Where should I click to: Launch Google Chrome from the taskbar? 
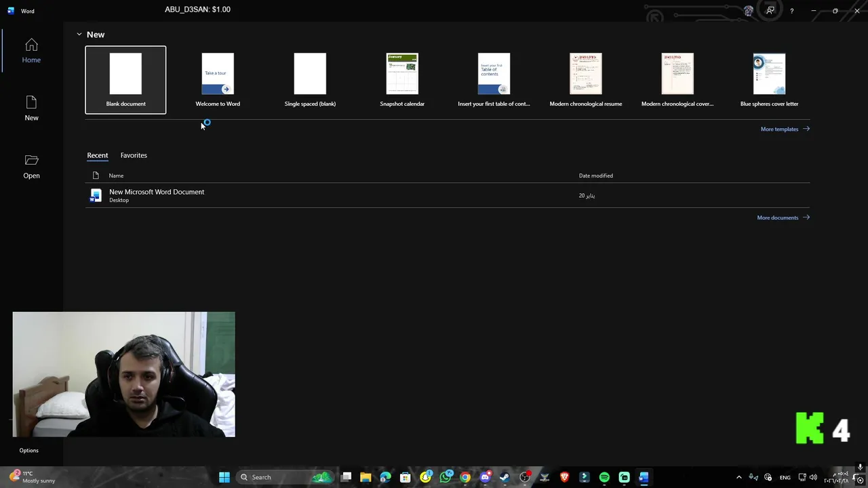pos(465,477)
